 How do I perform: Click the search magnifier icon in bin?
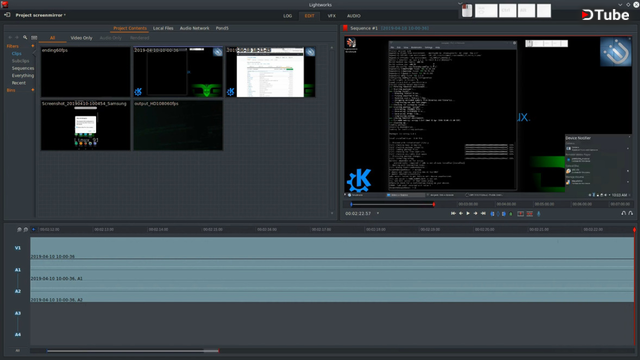click(25, 38)
